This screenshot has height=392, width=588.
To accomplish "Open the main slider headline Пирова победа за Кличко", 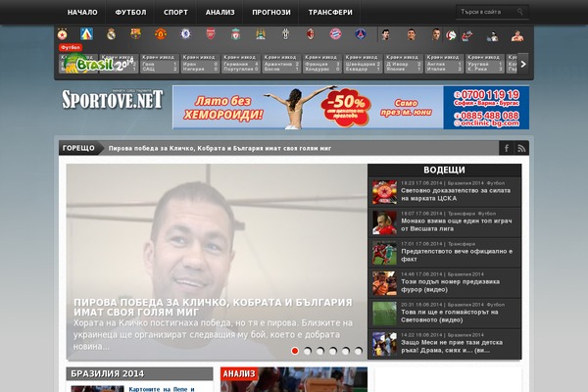I will click(213, 307).
